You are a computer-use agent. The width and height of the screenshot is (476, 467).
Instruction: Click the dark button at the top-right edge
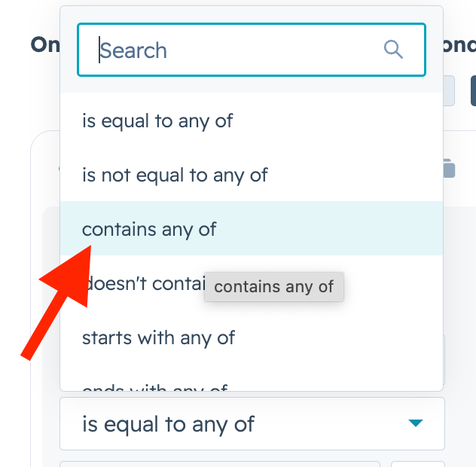point(473,91)
